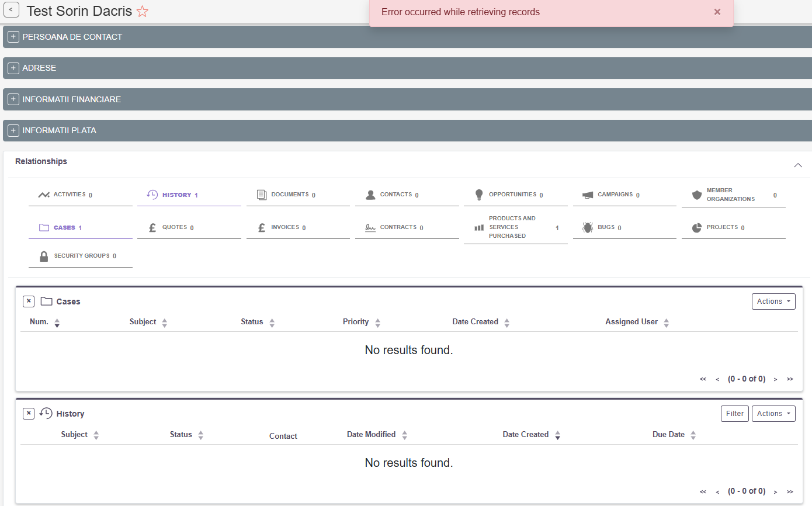812x506 pixels.
Task: Open Products and Services Purchased tab
Action: 516,228
